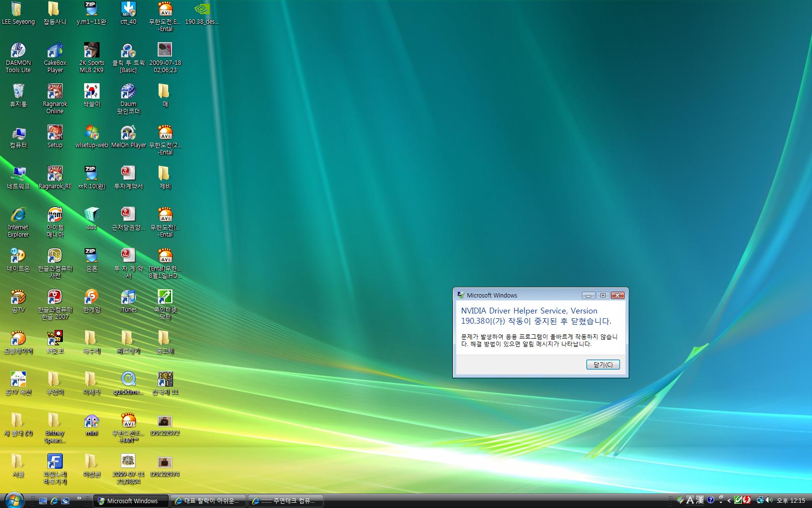This screenshot has height=508, width=812.
Task: Launch Internet Explorer from Quick Launch
Action: click(x=54, y=501)
